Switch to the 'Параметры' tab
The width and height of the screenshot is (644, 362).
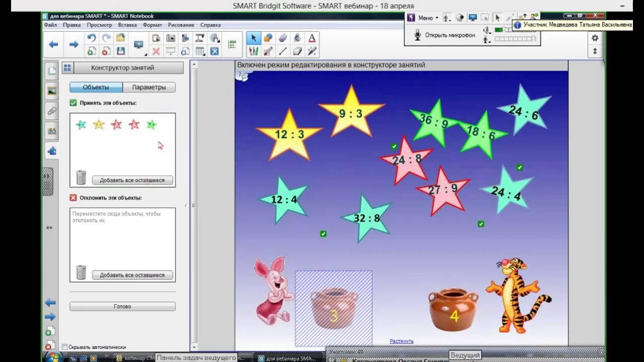(x=149, y=87)
